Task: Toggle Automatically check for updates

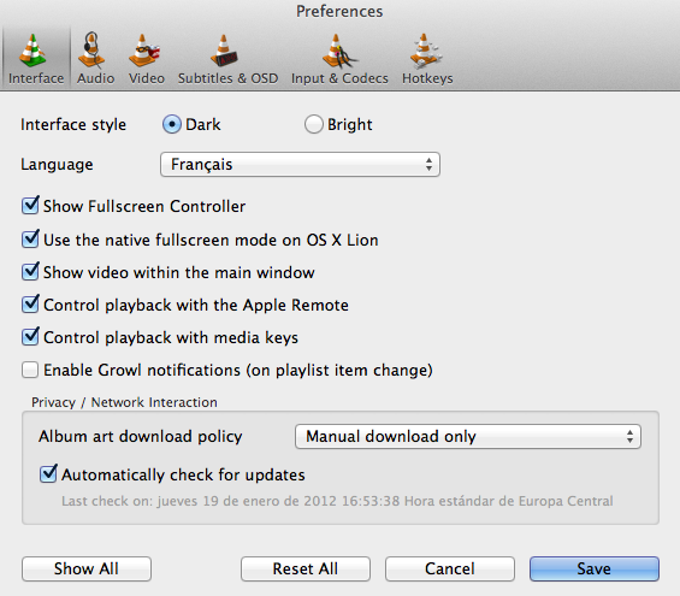Action: 48,474
